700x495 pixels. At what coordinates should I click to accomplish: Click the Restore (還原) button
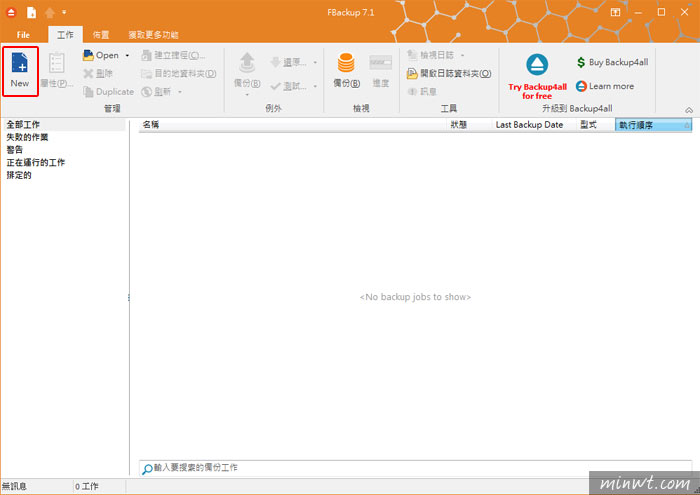coord(288,62)
